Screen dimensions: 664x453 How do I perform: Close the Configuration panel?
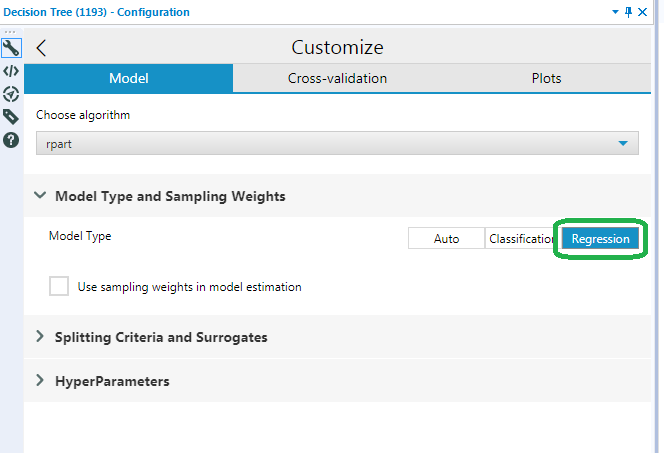point(642,12)
